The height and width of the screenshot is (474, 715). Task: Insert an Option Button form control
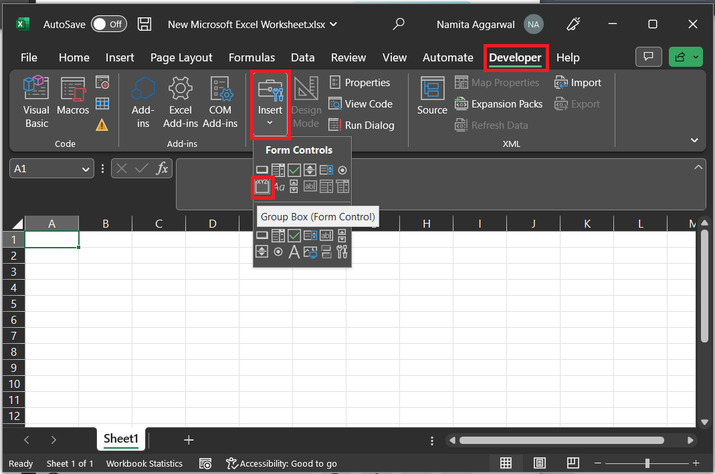click(342, 170)
